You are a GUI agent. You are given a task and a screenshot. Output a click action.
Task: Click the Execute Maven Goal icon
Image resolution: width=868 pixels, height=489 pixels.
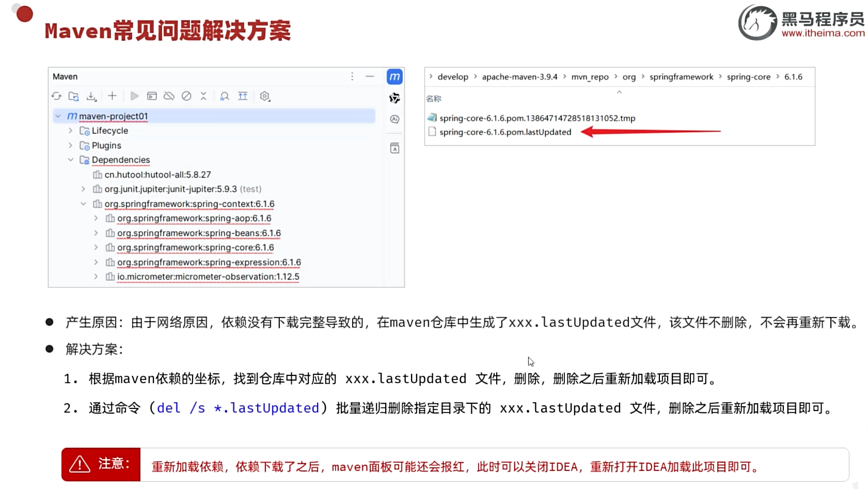coord(152,96)
